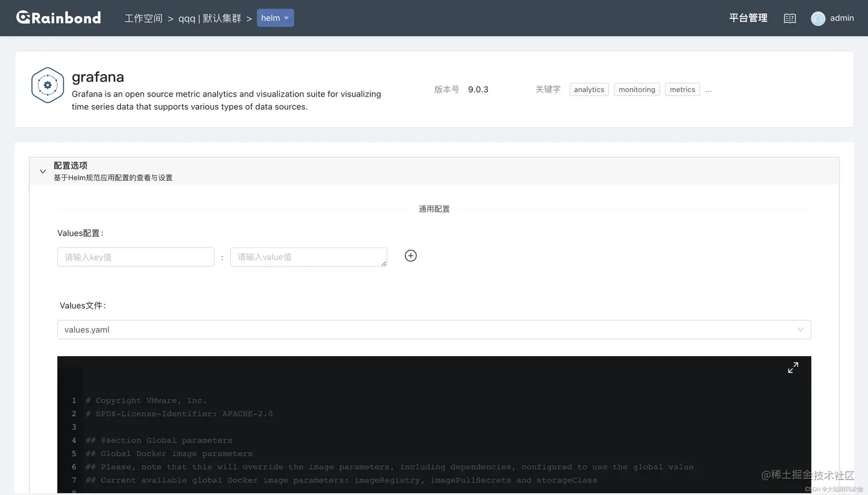Click the SPDX-License-Identifier code line
This screenshot has width=868, height=495.
coord(179,414)
